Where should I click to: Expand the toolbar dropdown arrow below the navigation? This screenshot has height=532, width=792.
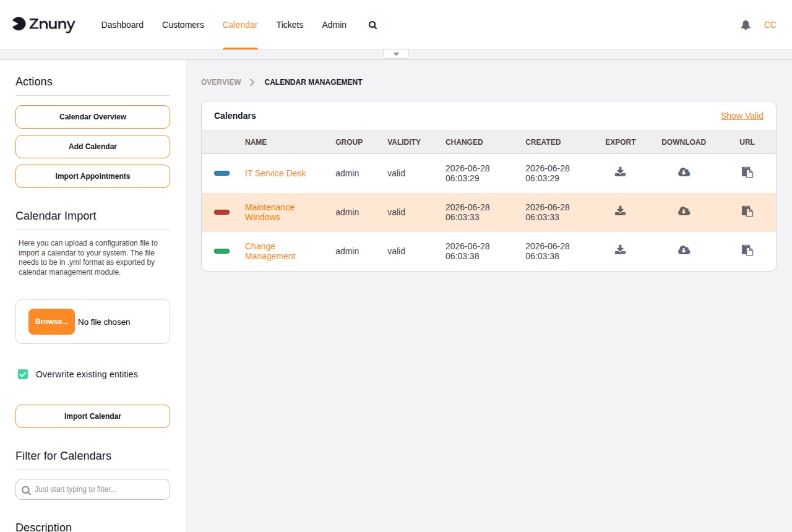coord(396,54)
